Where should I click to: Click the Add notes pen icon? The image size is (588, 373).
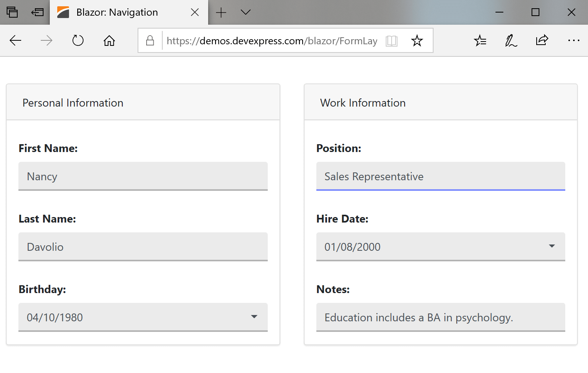pos(511,40)
